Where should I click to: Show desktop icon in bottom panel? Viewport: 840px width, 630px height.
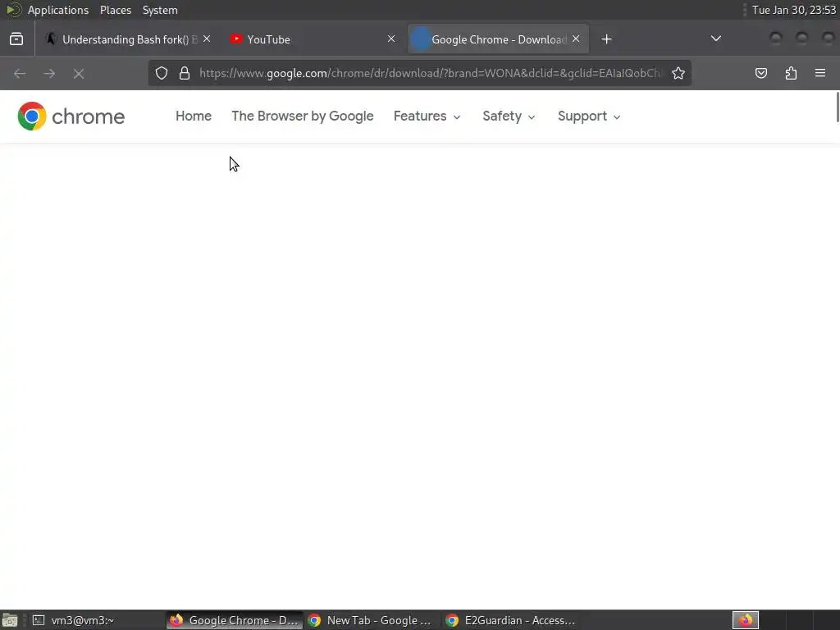[x=10, y=620]
